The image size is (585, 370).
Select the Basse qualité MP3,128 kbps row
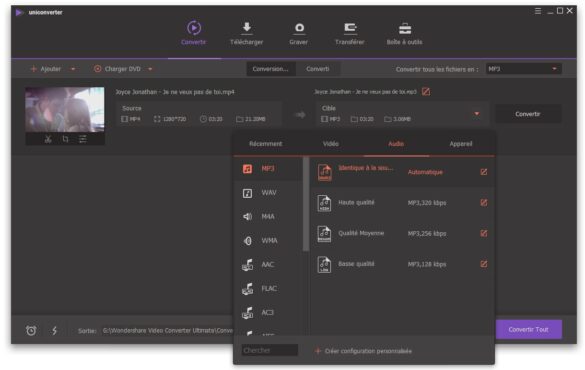coord(402,264)
